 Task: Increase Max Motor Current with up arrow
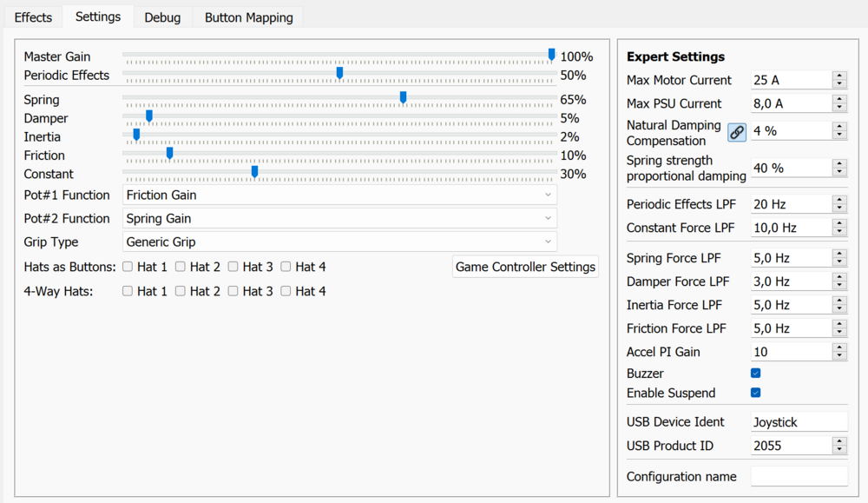[839, 76]
